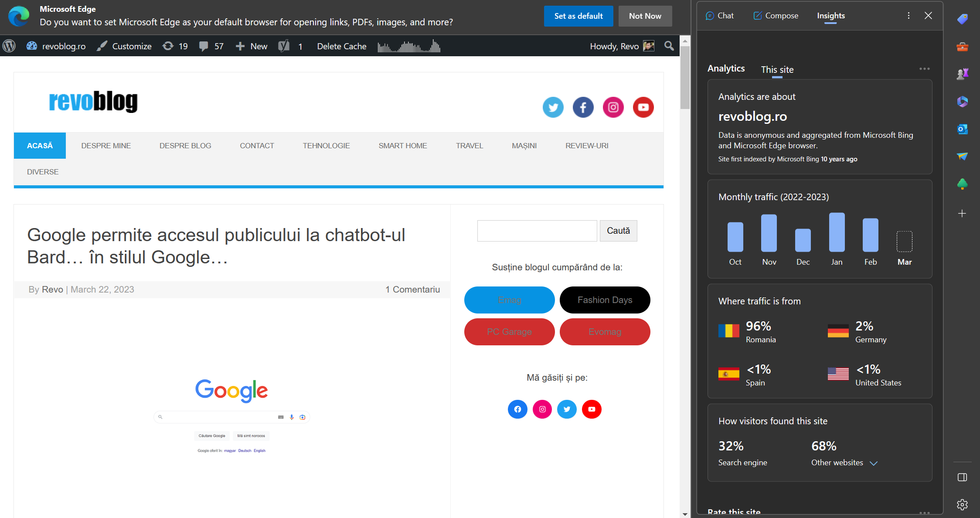Open Microsoft 365 icon in sidebar

click(x=962, y=102)
